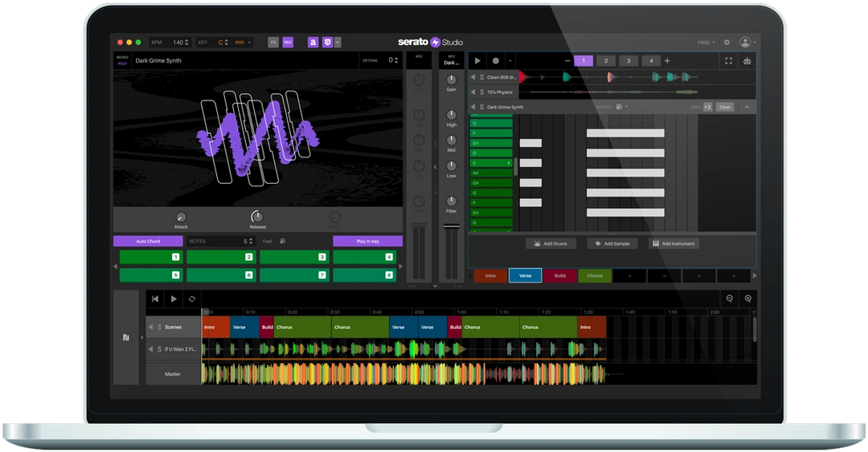Click the fullscreen expand icon
This screenshot has width=868, height=452.
tap(728, 61)
